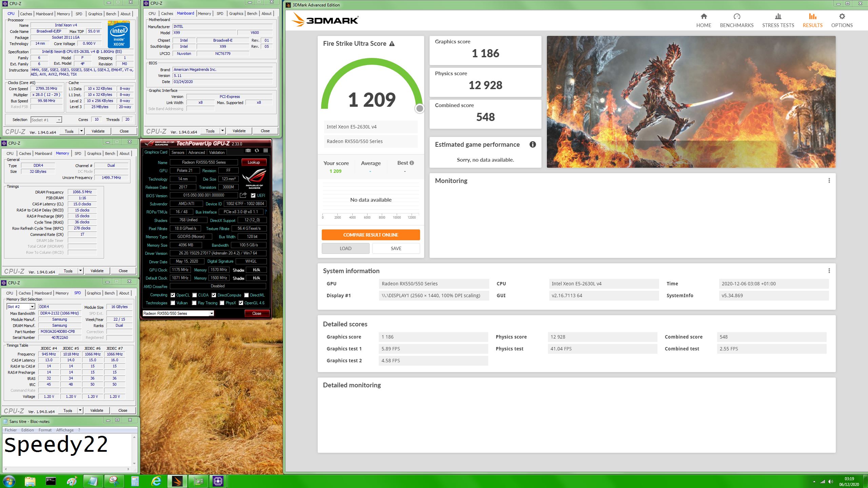This screenshot has height=488, width=868.
Task: Expand the Tools arrow in CPU-Z Mainboard window
Action: [222, 131]
